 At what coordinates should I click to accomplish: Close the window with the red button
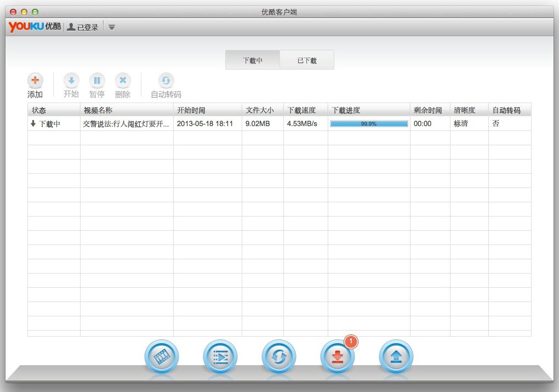(13, 12)
